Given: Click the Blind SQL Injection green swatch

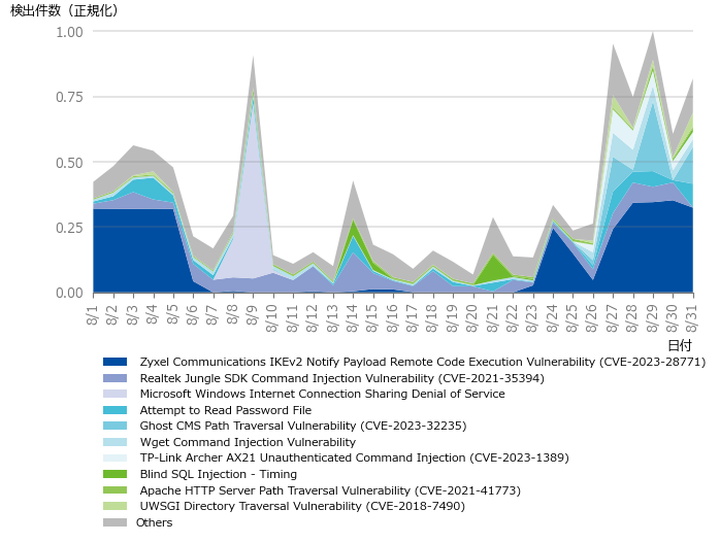Looking at the screenshot, I should [115, 474].
